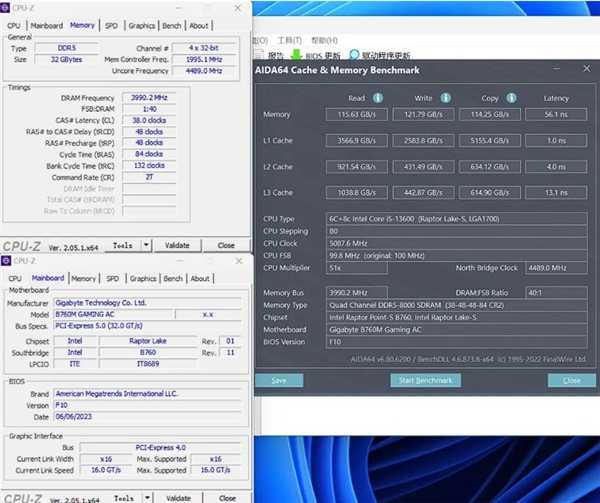Select Graphics tab in the Mainboard CPU-Z window
The width and height of the screenshot is (600, 503).
tap(142, 279)
